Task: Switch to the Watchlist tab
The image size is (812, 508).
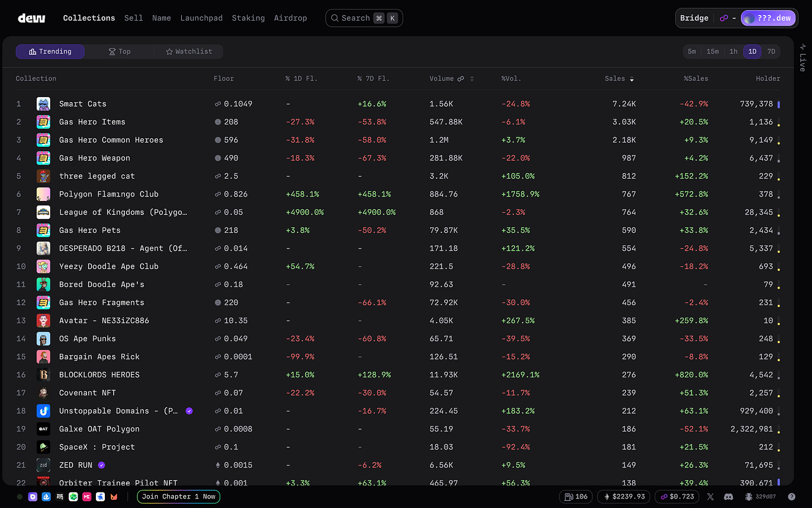Action: [x=189, y=51]
